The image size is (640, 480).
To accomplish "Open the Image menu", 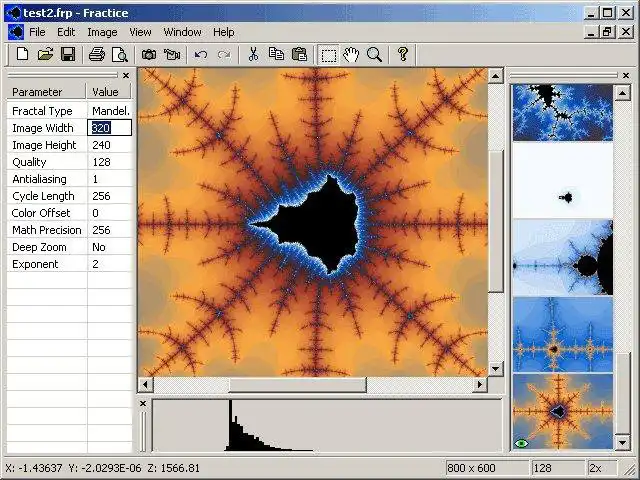I will (x=102, y=32).
